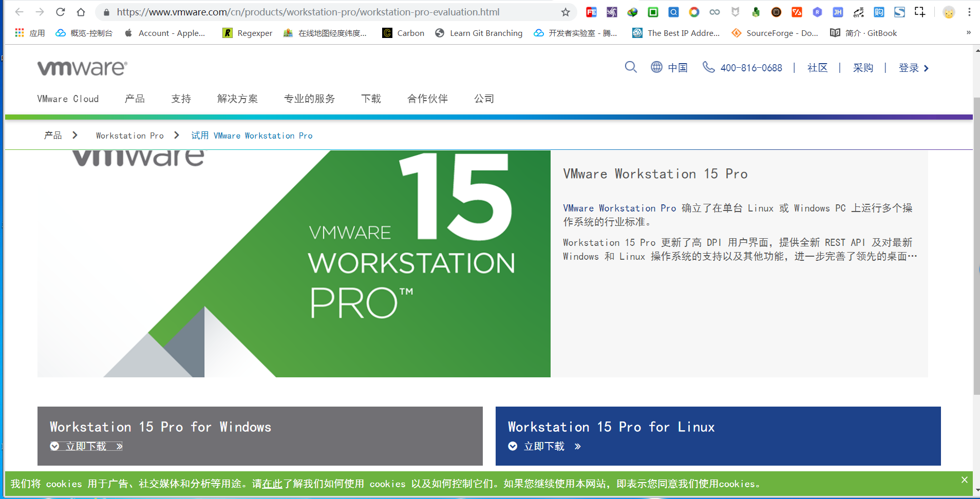The height and width of the screenshot is (499, 980).
Task: Open the 产品 navigation menu
Action: pyautogui.click(x=135, y=99)
